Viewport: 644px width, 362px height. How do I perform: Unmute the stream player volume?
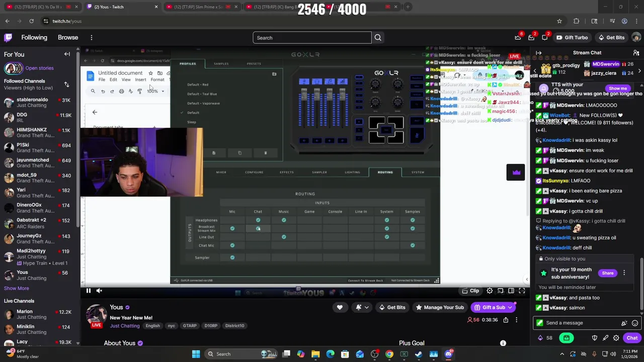click(99, 291)
